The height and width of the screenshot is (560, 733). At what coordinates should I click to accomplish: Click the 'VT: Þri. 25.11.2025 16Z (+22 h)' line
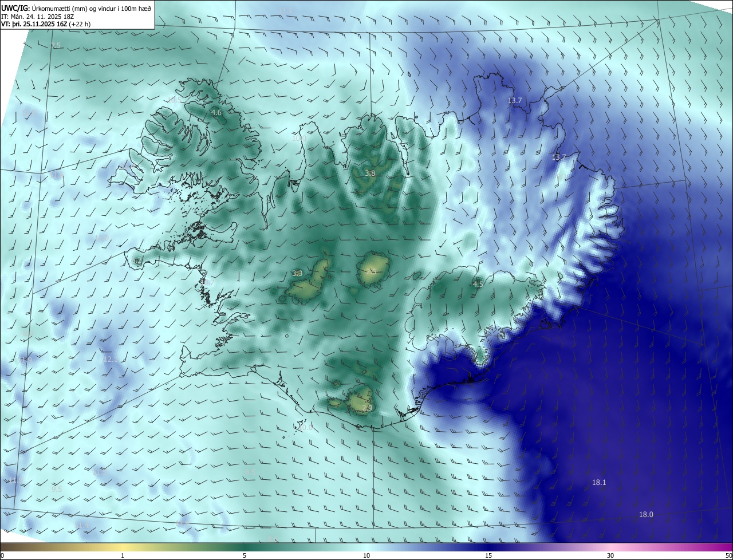[46, 24]
